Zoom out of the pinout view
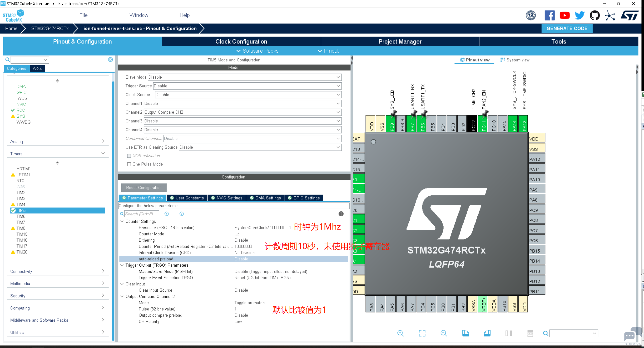This screenshot has width=644, height=348. click(x=444, y=333)
